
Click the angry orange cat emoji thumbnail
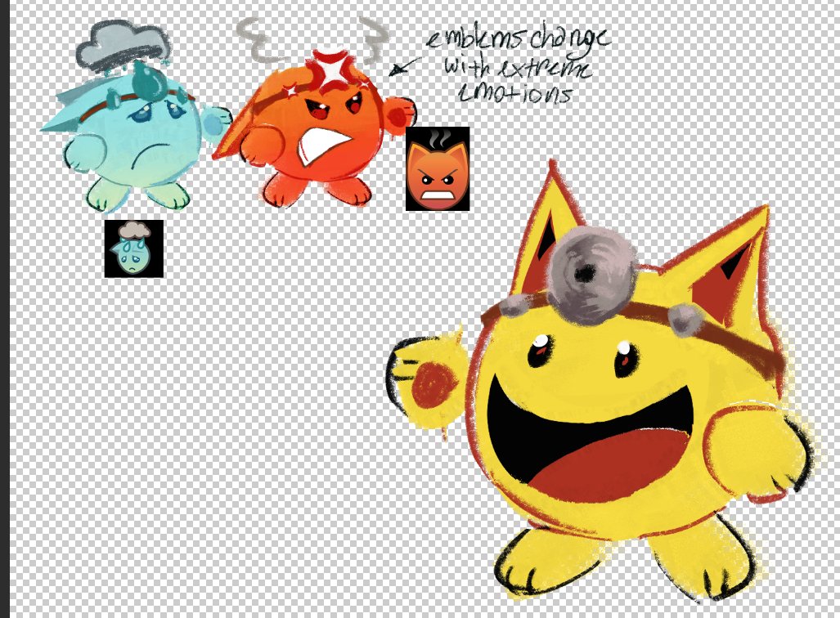(438, 168)
